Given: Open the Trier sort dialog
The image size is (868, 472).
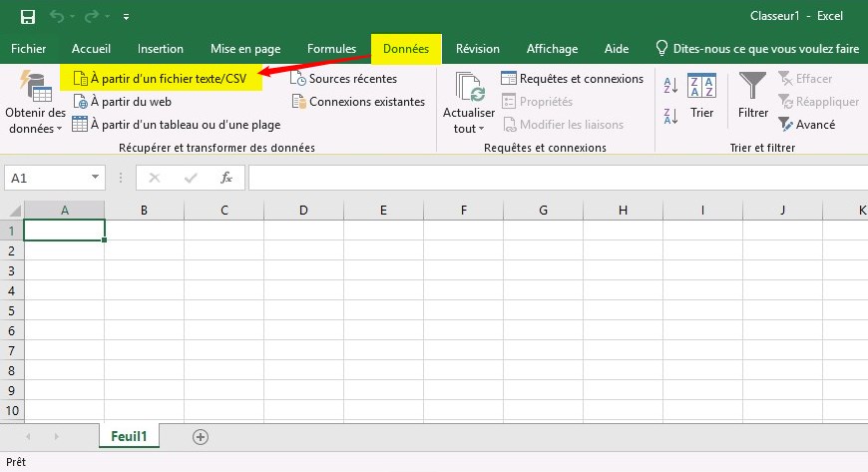Looking at the screenshot, I should click(701, 97).
